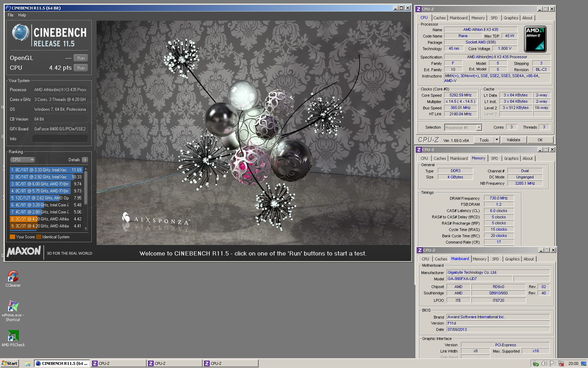Click the Tools button in CPU-Z
The height and width of the screenshot is (368, 588).
pyautogui.click(x=484, y=140)
